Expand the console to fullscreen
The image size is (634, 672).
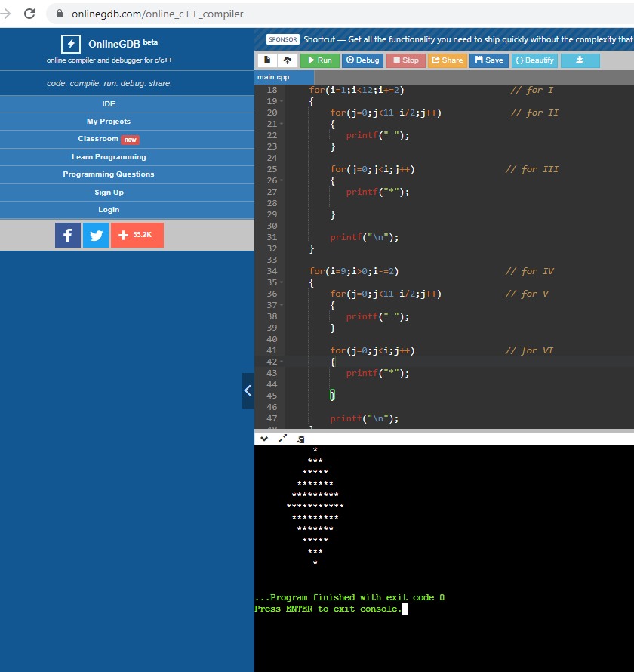282,438
